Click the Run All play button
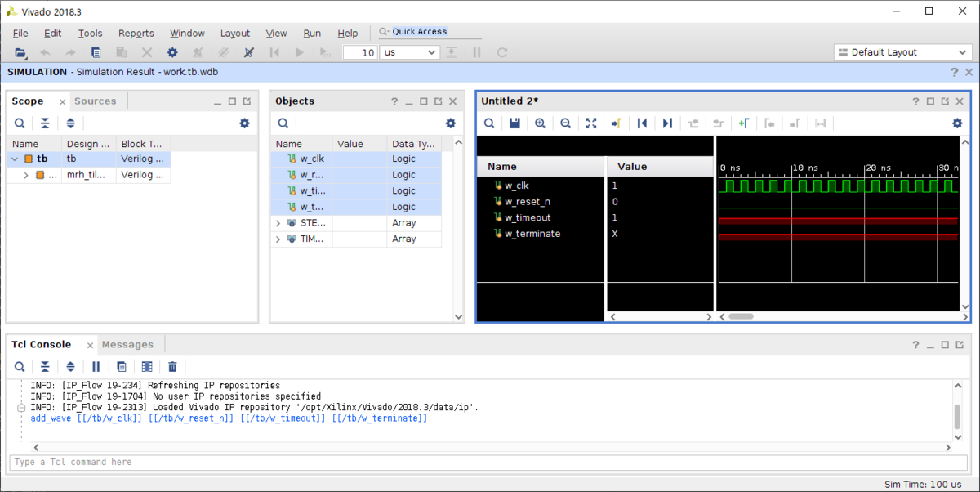 pos(300,52)
